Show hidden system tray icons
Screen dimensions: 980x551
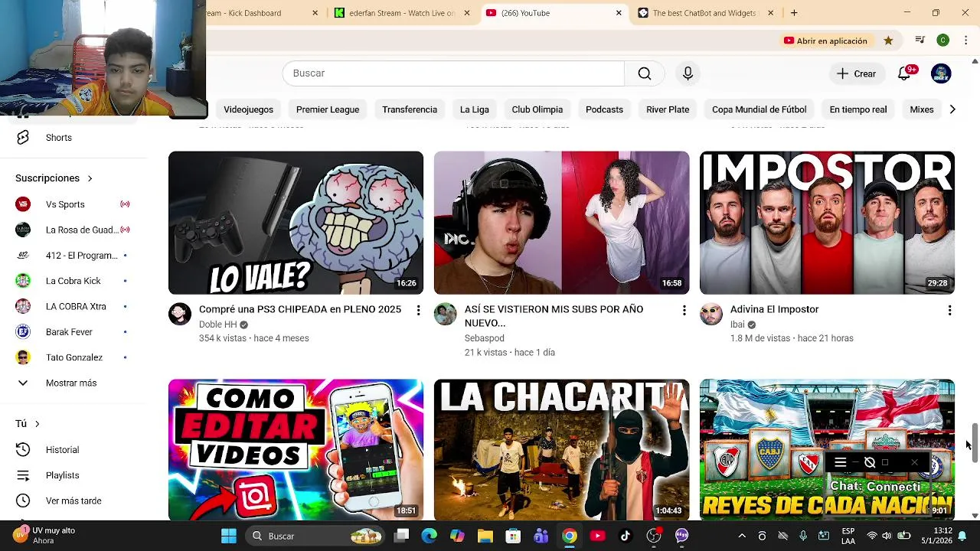tap(741, 536)
